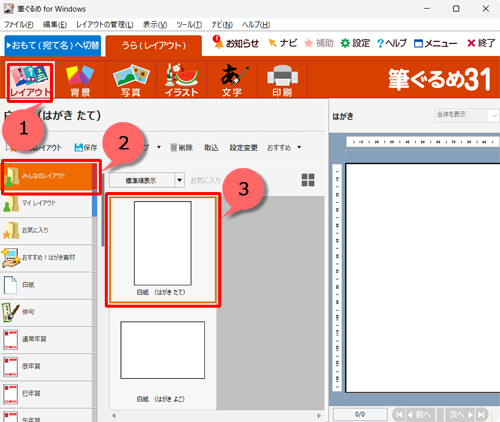Viewport: 500px width, 422px height.
Task: Click the お知らせ bell notification
Action: coord(236,43)
